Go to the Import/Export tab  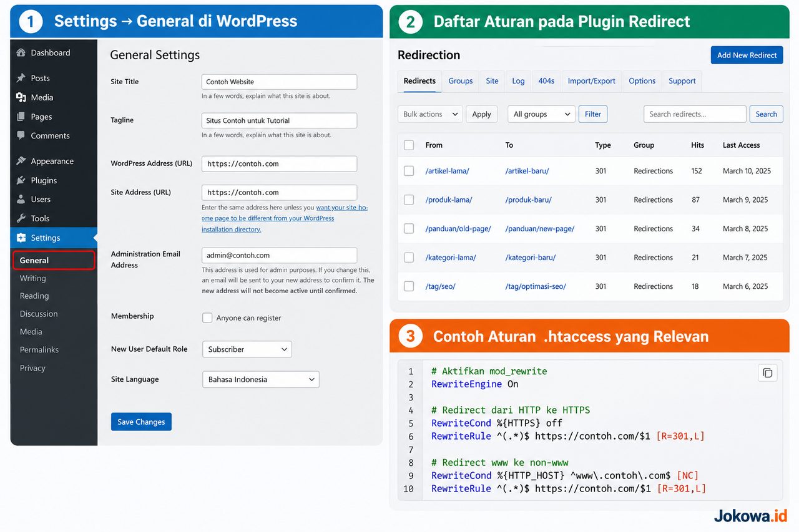pos(592,81)
